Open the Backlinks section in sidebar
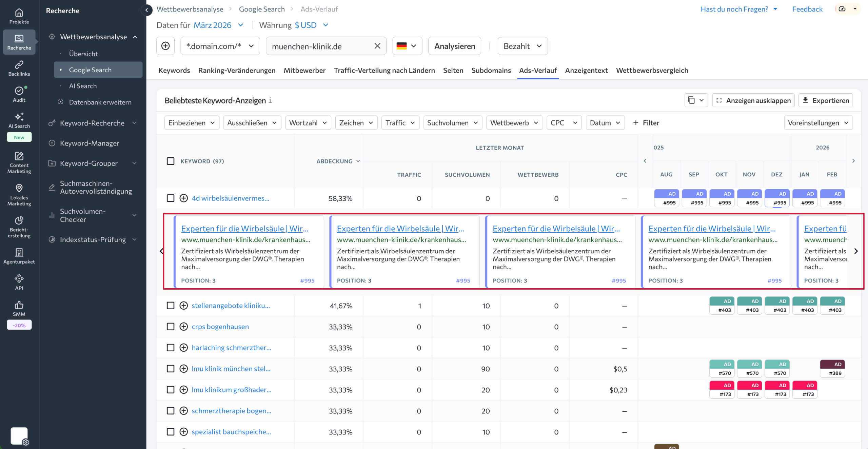The height and width of the screenshot is (449, 868). point(19,67)
